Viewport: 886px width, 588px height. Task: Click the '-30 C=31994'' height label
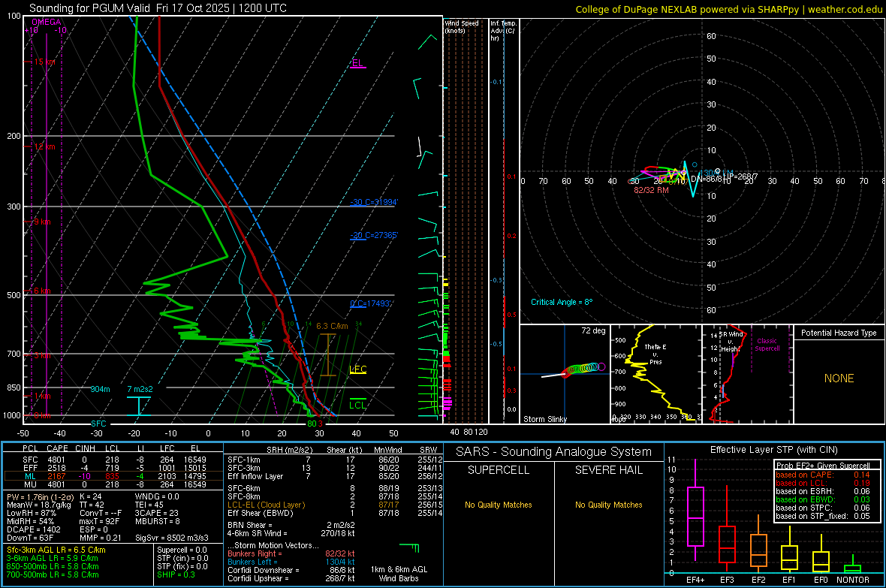point(374,203)
